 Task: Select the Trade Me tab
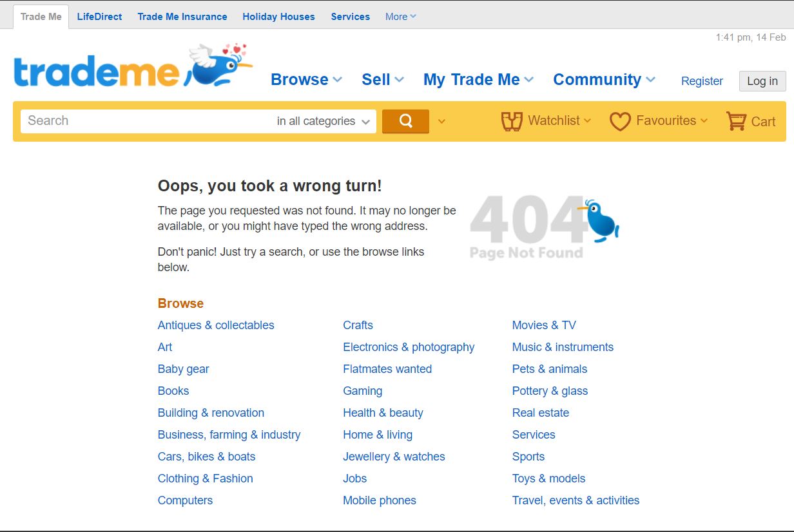point(41,17)
